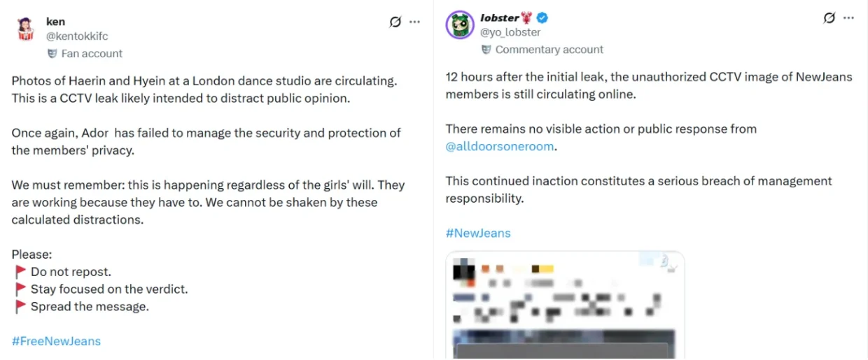The image size is (868, 360).
Task: Open more options on ken's post
Action: (x=415, y=22)
